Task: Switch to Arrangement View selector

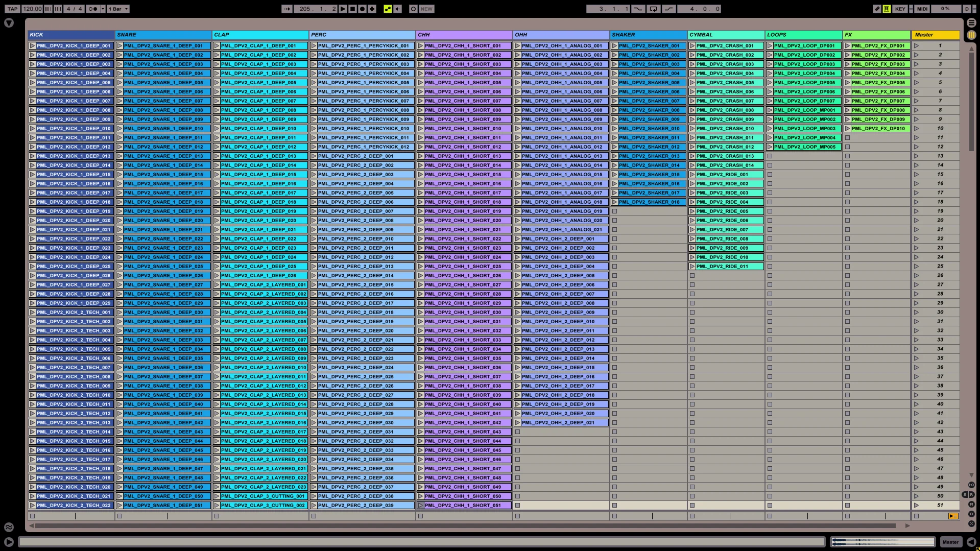Action: pos(971,23)
